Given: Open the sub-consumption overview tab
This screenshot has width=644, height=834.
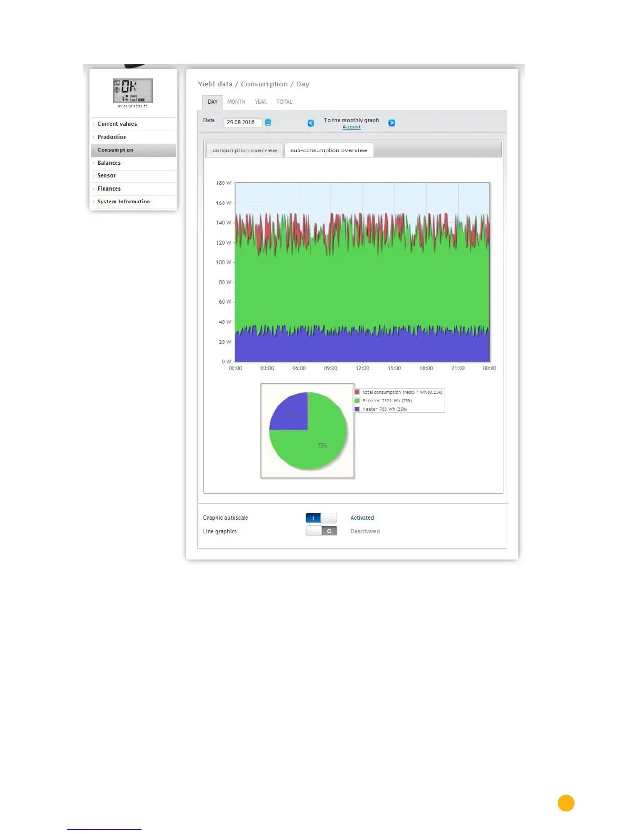Looking at the screenshot, I should point(329,150).
